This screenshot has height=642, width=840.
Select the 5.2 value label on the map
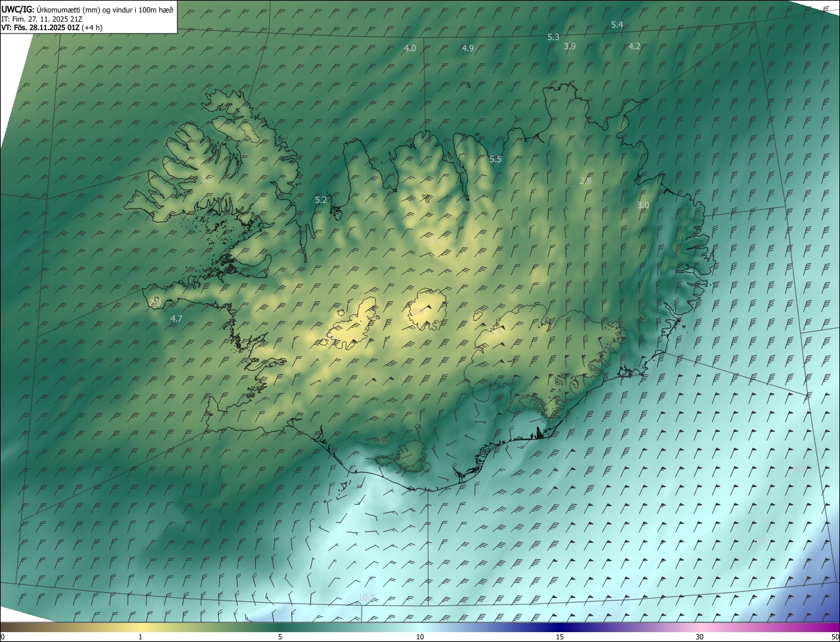click(321, 200)
